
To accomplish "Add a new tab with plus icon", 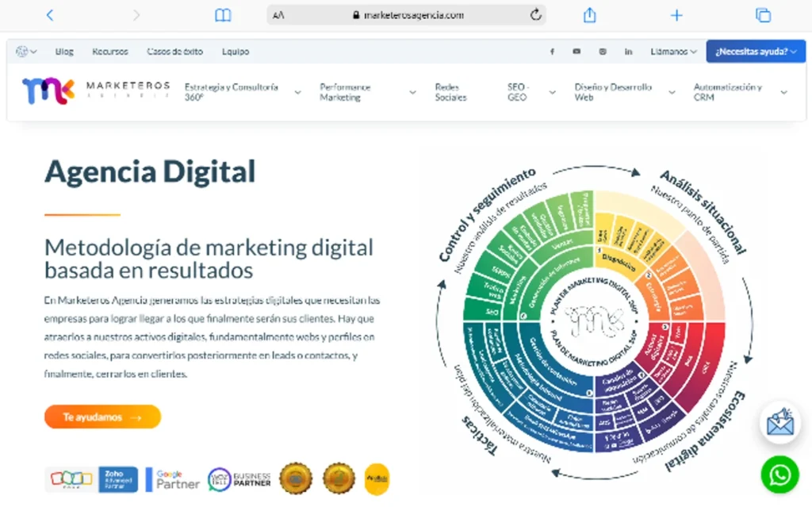I will pyautogui.click(x=676, y=15).
